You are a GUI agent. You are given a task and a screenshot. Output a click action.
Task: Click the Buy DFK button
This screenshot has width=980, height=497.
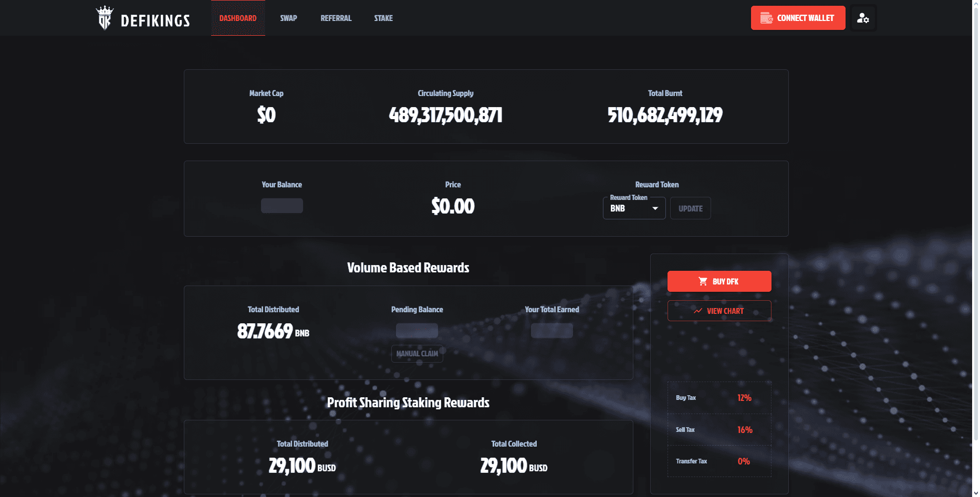719,281
